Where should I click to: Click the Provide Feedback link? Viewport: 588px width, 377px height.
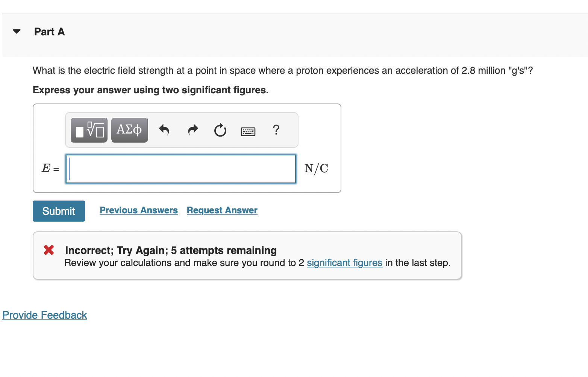(x=45, y=315)
